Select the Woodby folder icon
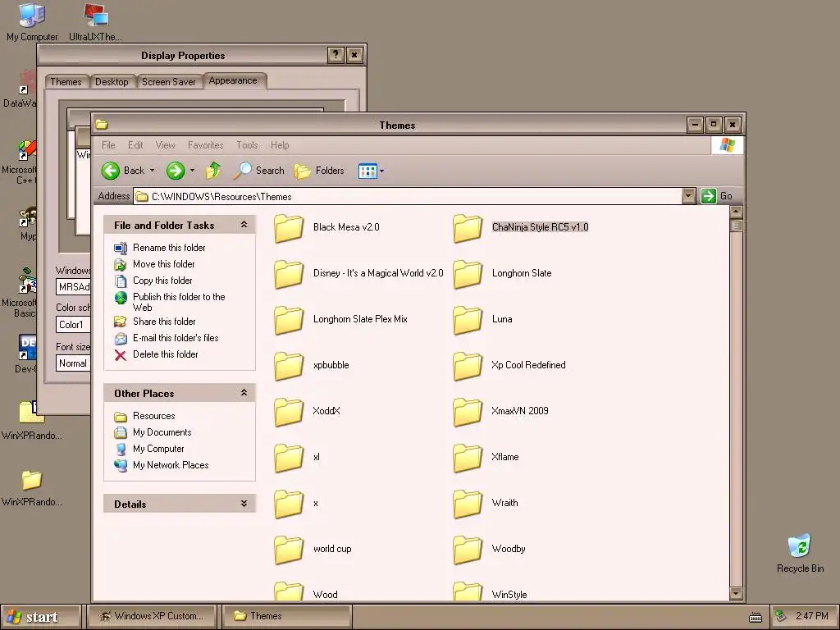The image size is (840, 630). (x=467, y=550)
